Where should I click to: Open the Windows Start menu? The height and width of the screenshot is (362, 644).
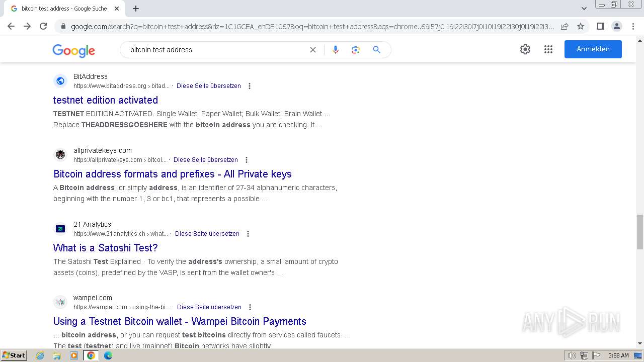coord(14,355)
